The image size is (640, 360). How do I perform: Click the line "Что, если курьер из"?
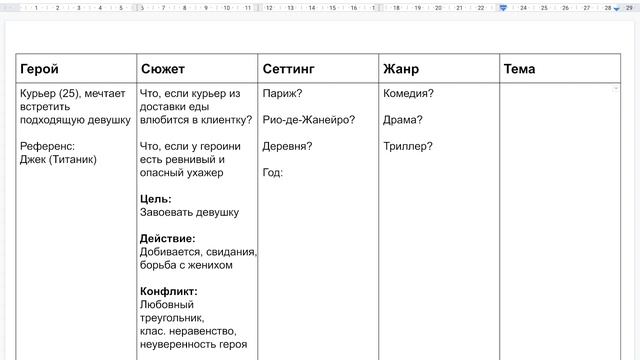point(190,93)
